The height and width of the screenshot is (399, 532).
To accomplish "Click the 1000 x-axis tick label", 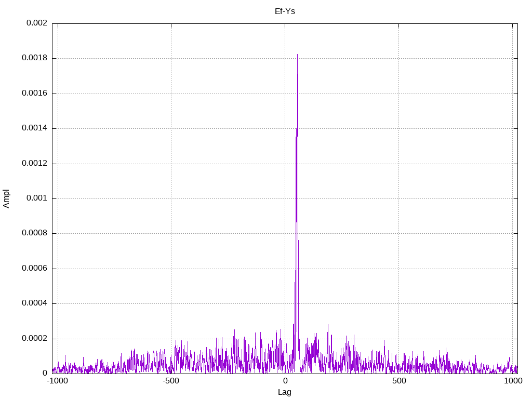I will 513,381.
